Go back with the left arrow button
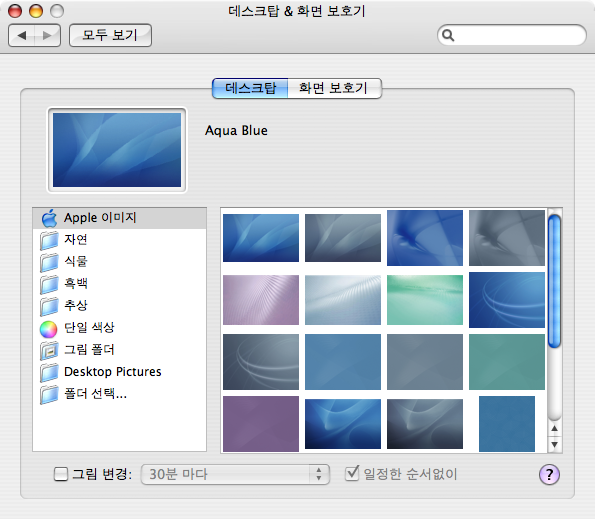Screen dimensions: 595x519 (x=22, y=36)
